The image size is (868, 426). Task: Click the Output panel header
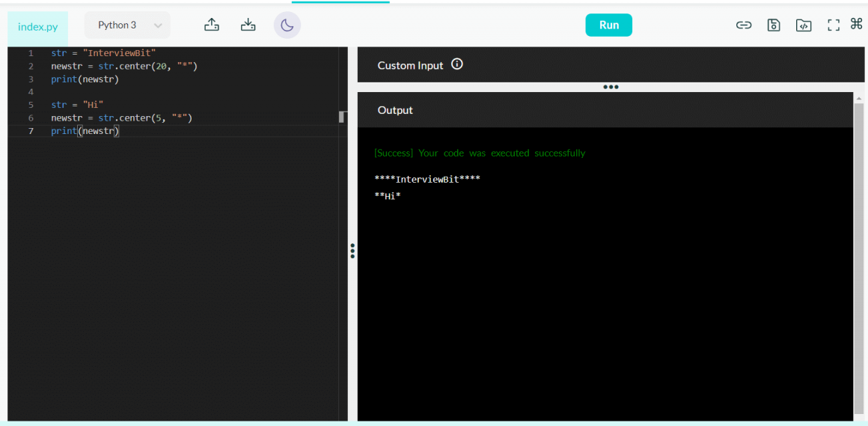(395, 110)
